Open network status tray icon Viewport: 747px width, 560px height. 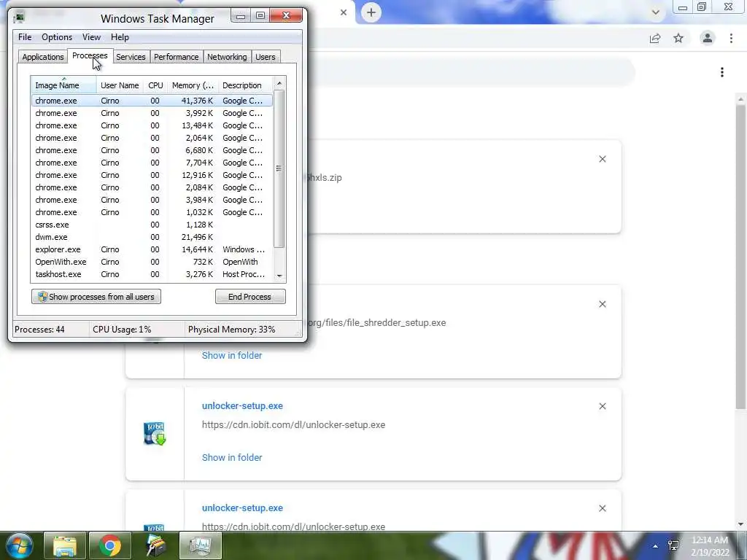[673, 545]
